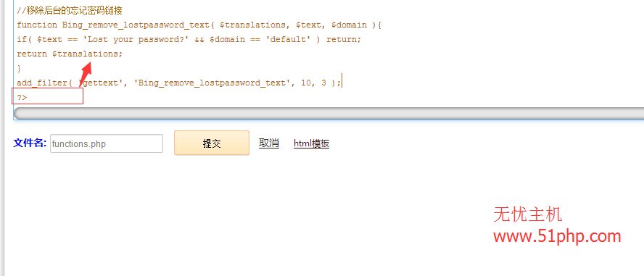Open the html模板 link
Viewport: 644px width, 276px height.
pos(311,143)
